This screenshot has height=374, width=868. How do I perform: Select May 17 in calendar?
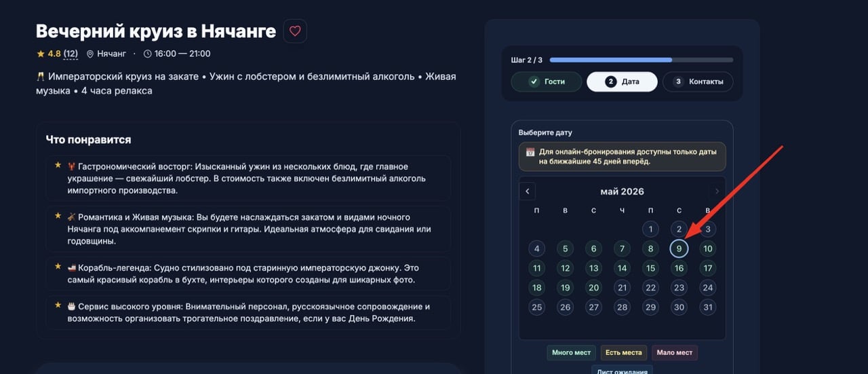(707, 268)
